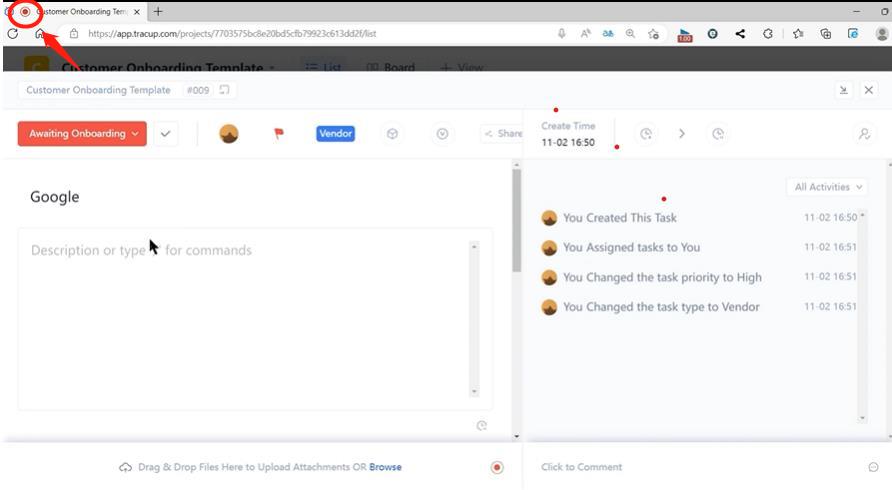This screenshot has width=892, height=490.
Task: Open the Awaiting Onboarding status dropdown
Action: click(82, 134)
